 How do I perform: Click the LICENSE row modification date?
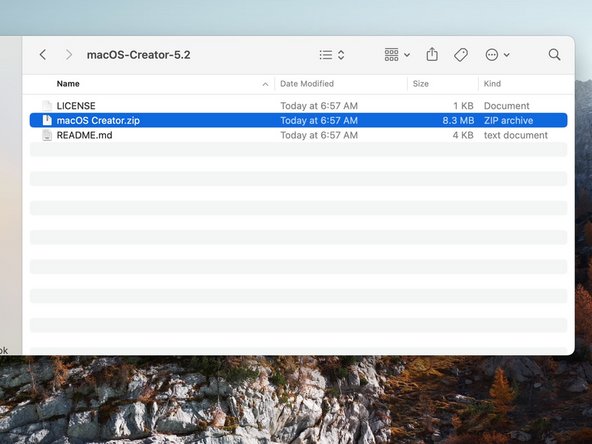[x=319, y=106]
